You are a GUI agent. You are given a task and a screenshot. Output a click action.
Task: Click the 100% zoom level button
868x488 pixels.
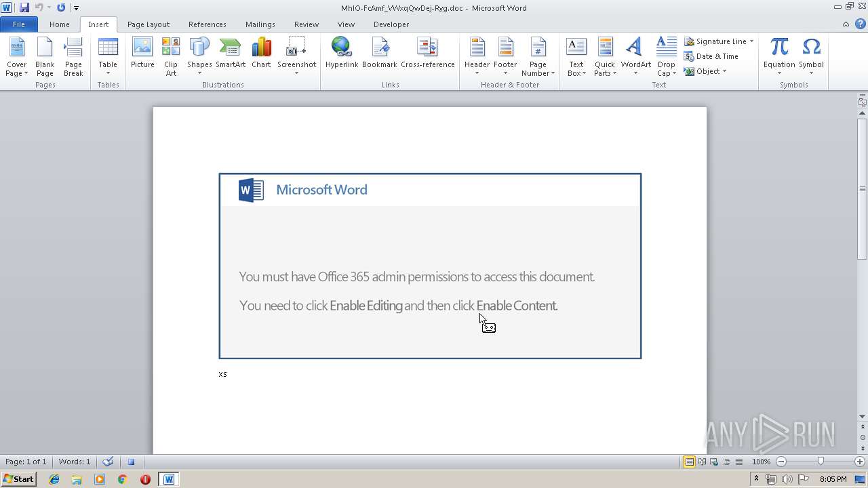761,462
